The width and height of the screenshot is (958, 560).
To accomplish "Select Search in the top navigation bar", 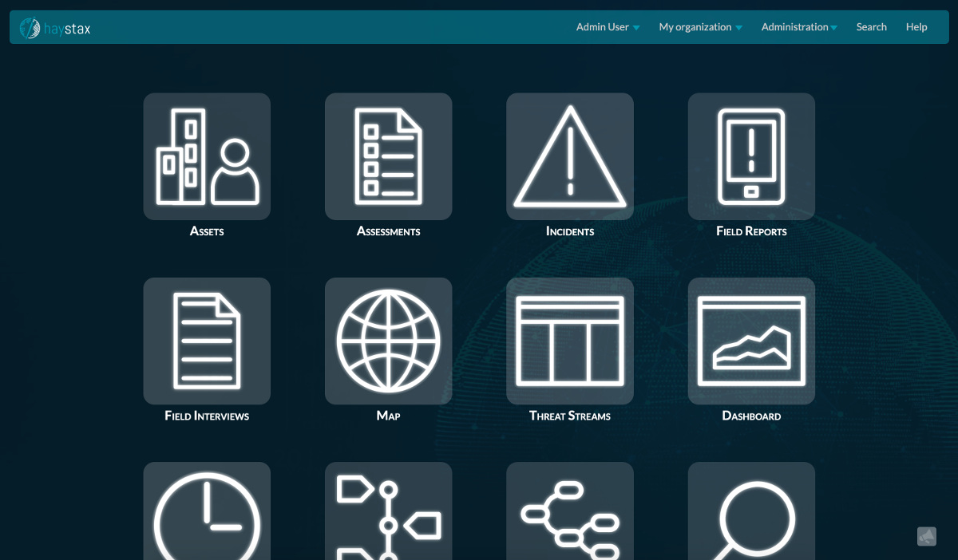I will (x=871, y=26).
